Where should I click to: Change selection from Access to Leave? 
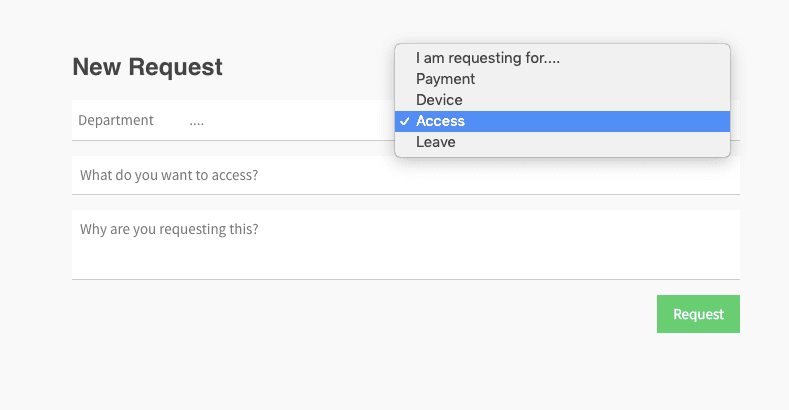pyautogui.click(x=436, y=142)
